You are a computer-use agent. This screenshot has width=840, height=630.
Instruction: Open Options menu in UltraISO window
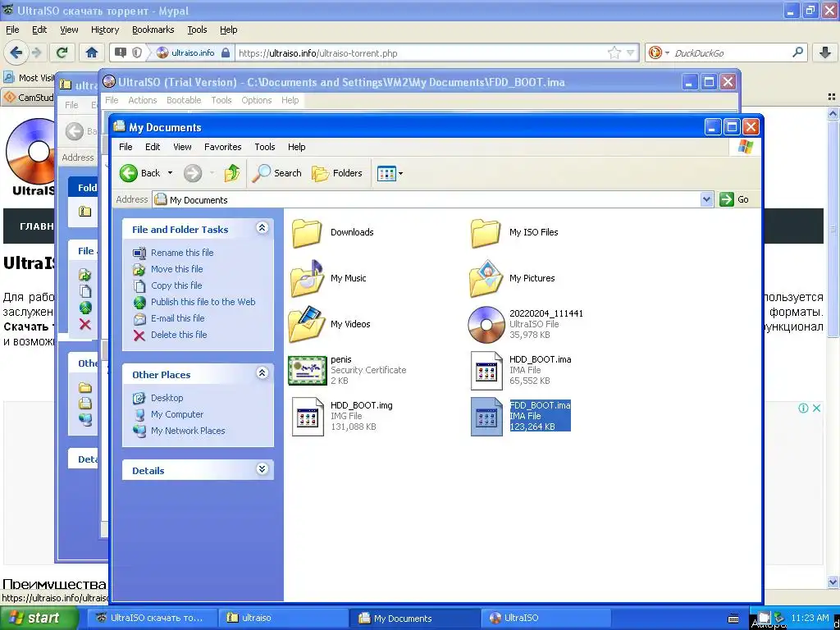pos(257,100)
